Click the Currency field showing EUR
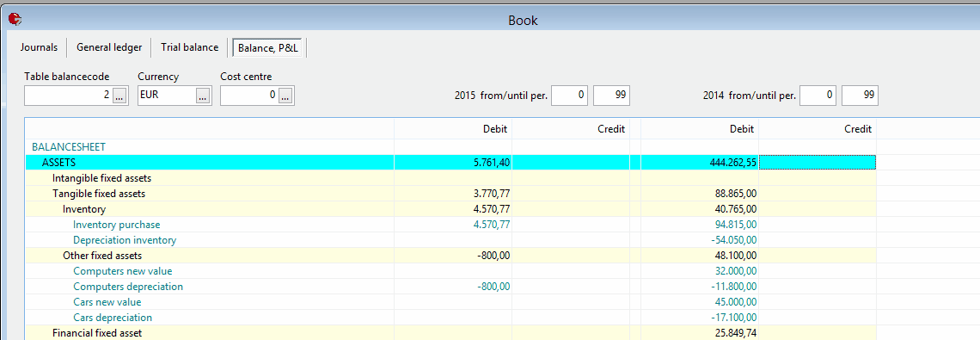 coord(167,96)
